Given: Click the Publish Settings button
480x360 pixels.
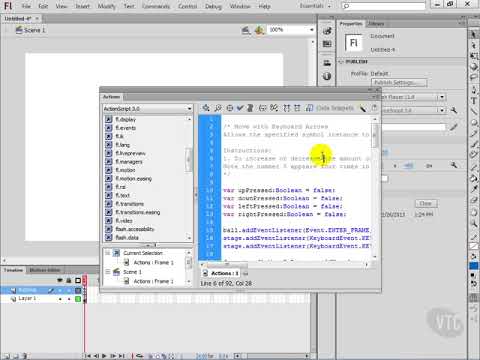Looking at the screenshot, I should 400,82.
